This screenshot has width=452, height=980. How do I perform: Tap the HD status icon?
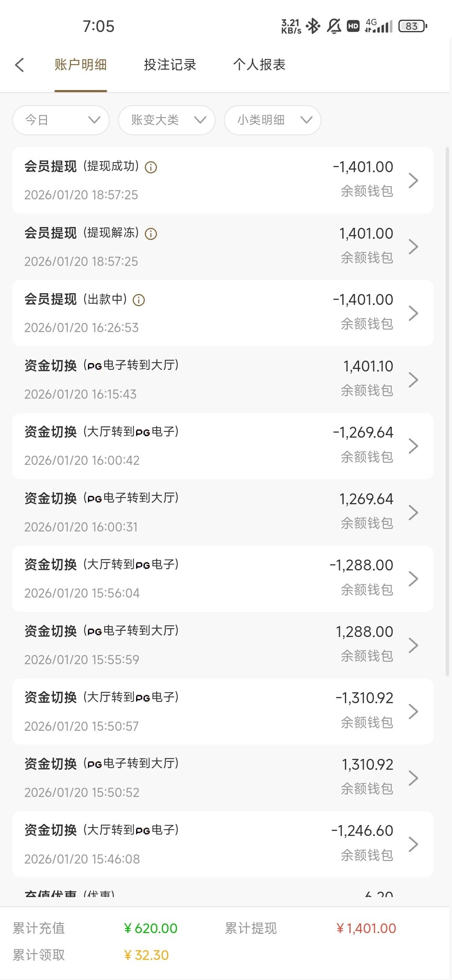point(353,26)
